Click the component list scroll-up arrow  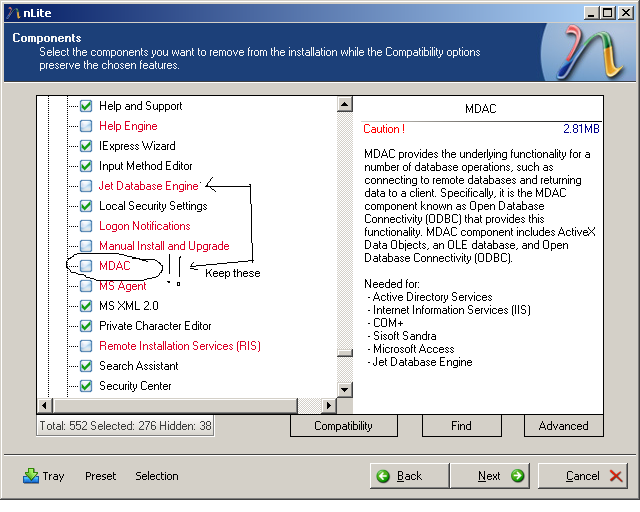point(345,105)
